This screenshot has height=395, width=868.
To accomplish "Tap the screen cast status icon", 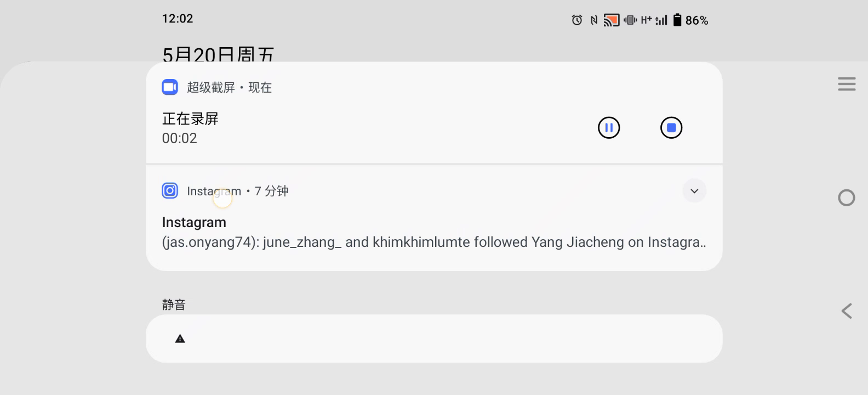I will tap(611, 20).
